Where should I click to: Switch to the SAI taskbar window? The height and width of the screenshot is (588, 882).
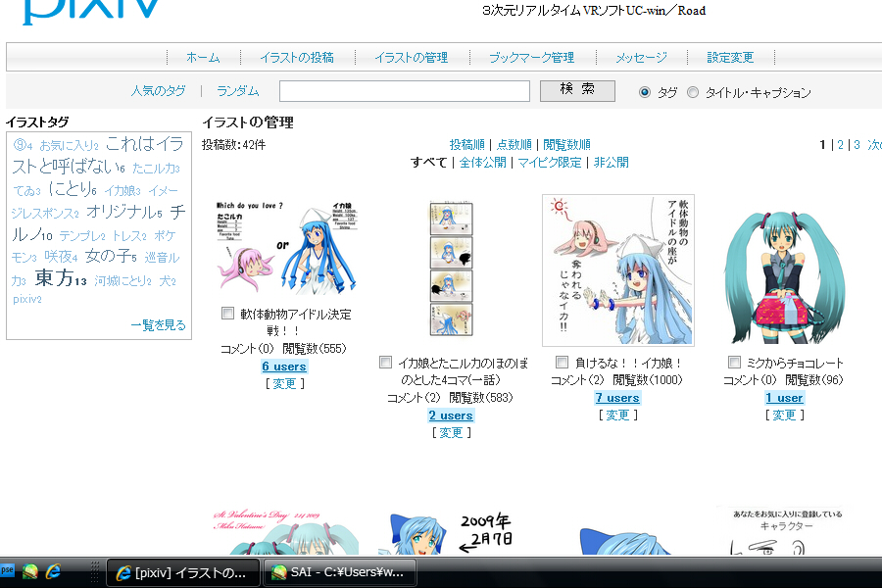coord(340,572)
